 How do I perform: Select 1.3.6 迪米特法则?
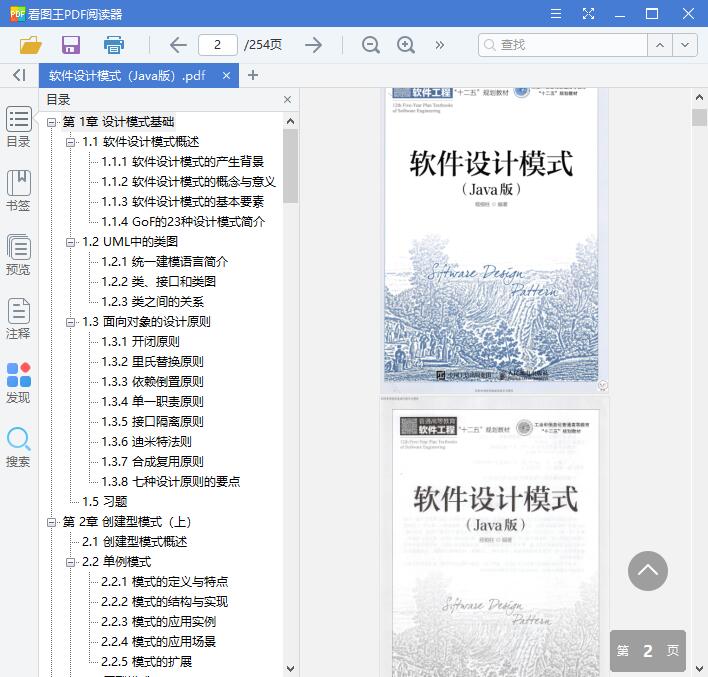[146, 441]
